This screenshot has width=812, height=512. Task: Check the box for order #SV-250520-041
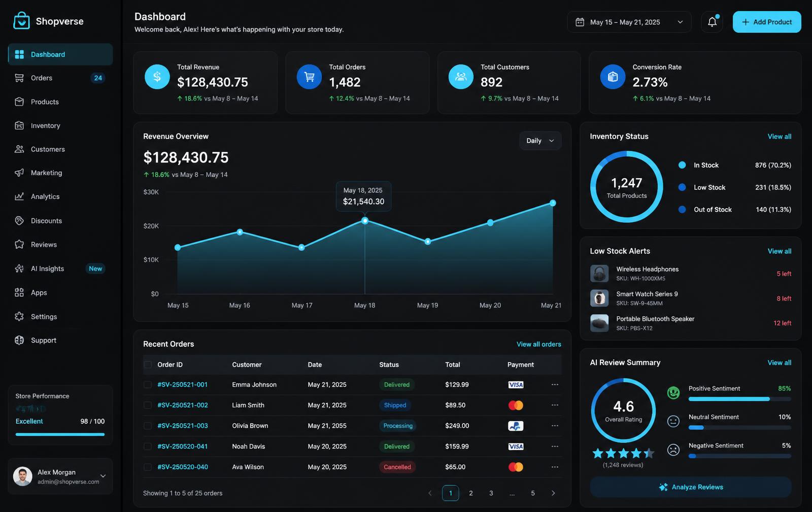(x=148, y=446)
